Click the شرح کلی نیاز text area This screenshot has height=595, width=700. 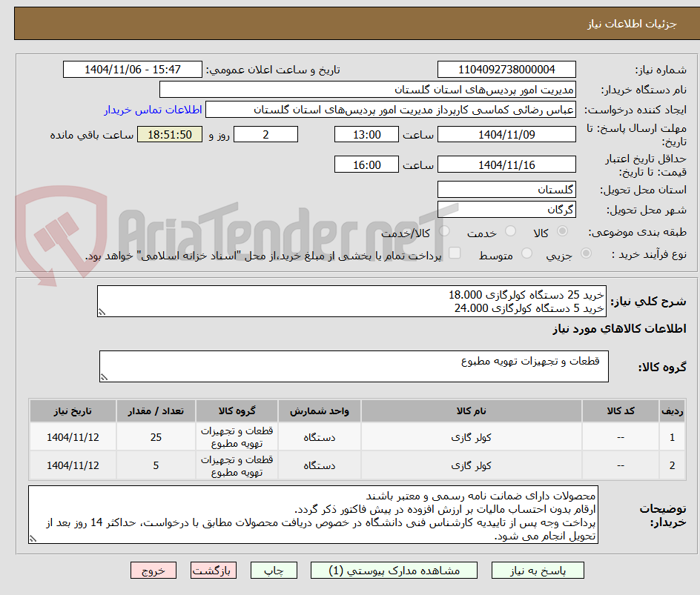(351, 302)
